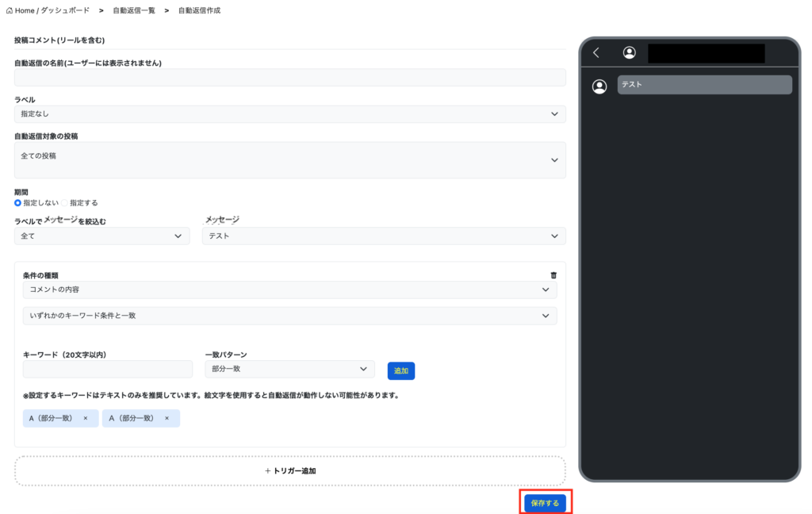Viewport: 812px width, 514px height.
Task: Expand the 自動返信対象の投稿 dropdown
Action: point(289,159)
